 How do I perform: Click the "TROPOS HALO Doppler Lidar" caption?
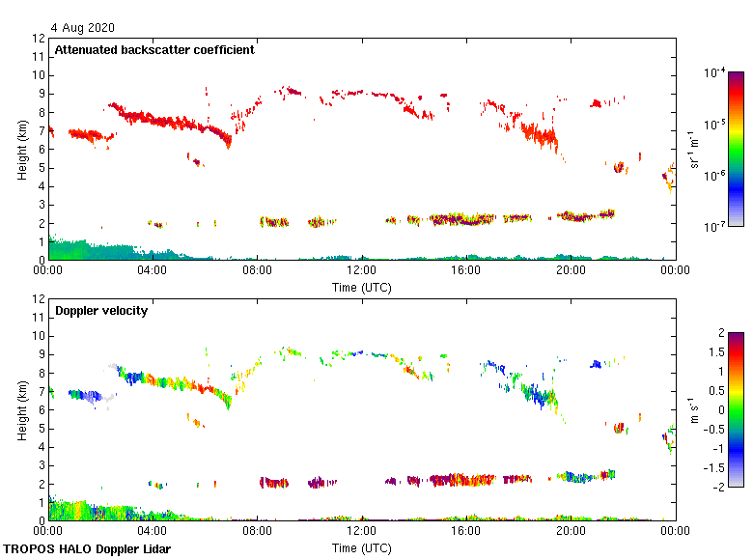coord(87,549)
